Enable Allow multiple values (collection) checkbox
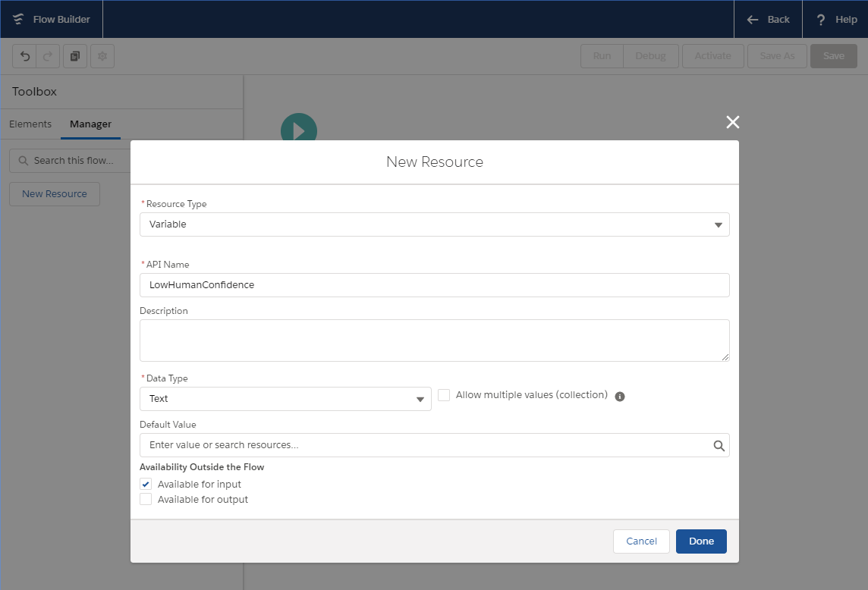 (444, 395)
